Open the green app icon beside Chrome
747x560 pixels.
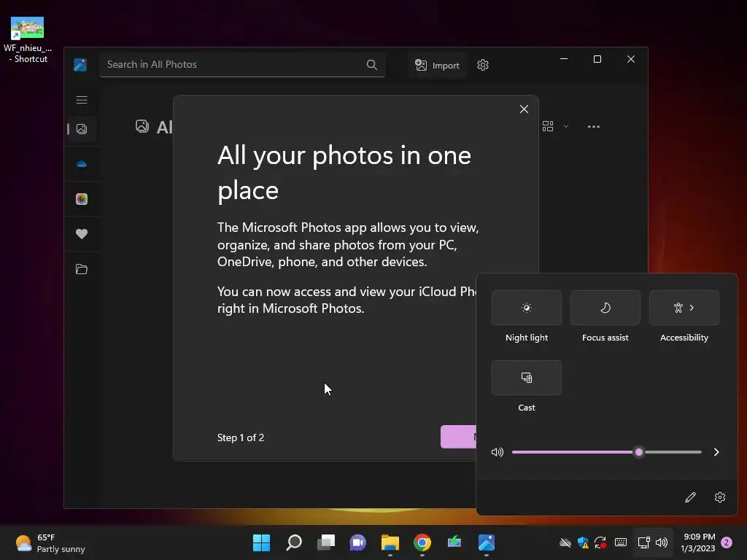(x=454, y=542)
